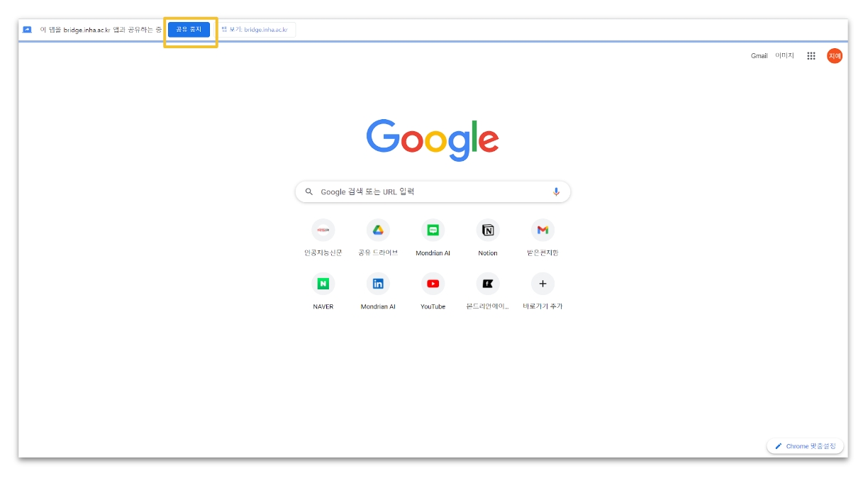
Task: Open the Gmail link at top right
Action: (x=759, y=56)
